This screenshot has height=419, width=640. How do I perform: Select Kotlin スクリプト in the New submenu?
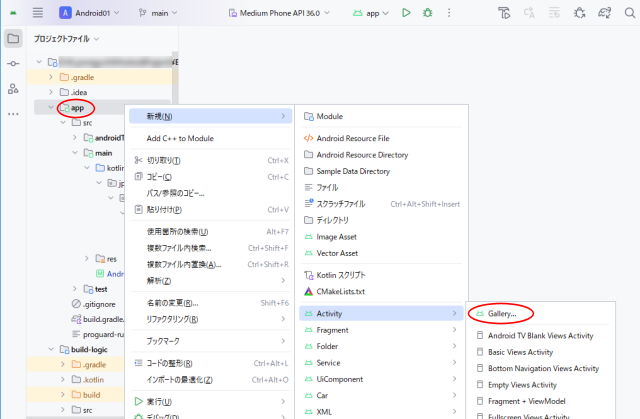pyautogui.click(x=347, y=275)
